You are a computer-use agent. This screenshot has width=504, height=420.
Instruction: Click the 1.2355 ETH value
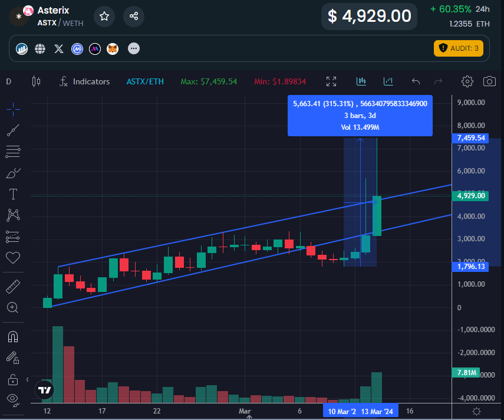tap(469, 24)
